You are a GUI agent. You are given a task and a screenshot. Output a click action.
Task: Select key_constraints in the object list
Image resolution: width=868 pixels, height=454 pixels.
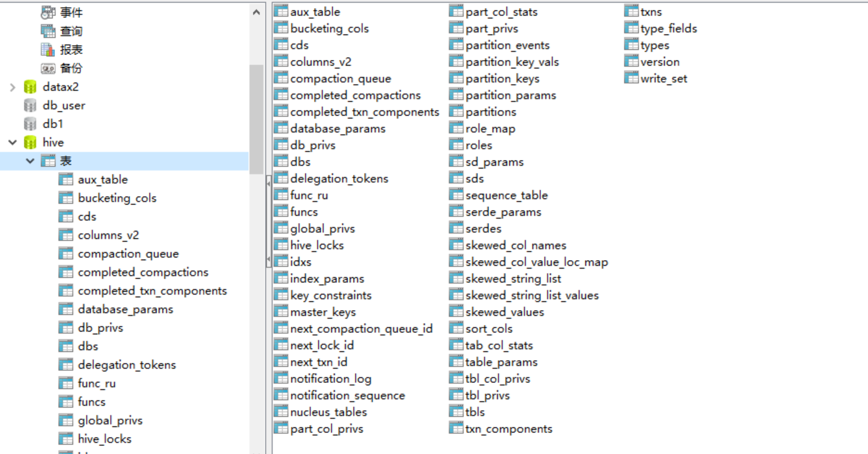(331, 295)
